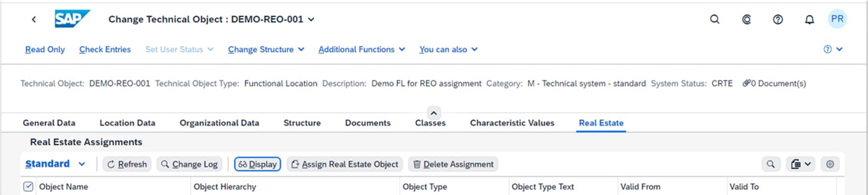868x195 pixels.
Task: Click the Check Entries link
Action: pos(105,50)
